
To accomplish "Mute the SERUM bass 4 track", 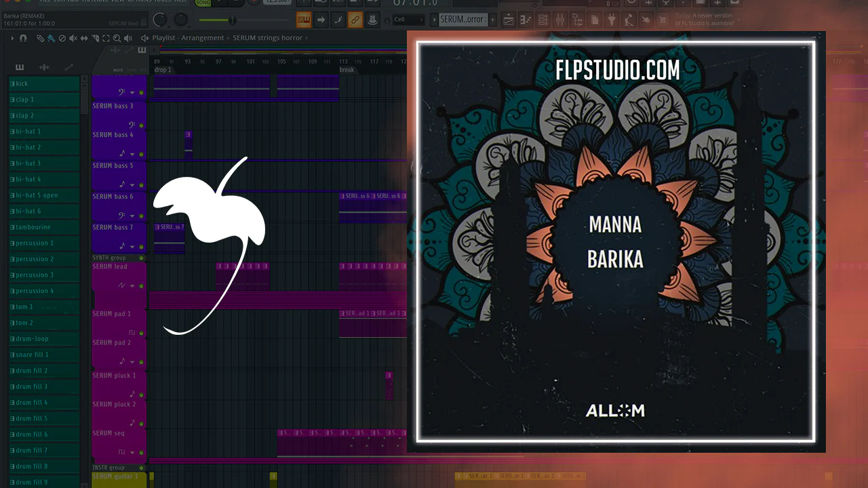I will [x=141, y=153].
